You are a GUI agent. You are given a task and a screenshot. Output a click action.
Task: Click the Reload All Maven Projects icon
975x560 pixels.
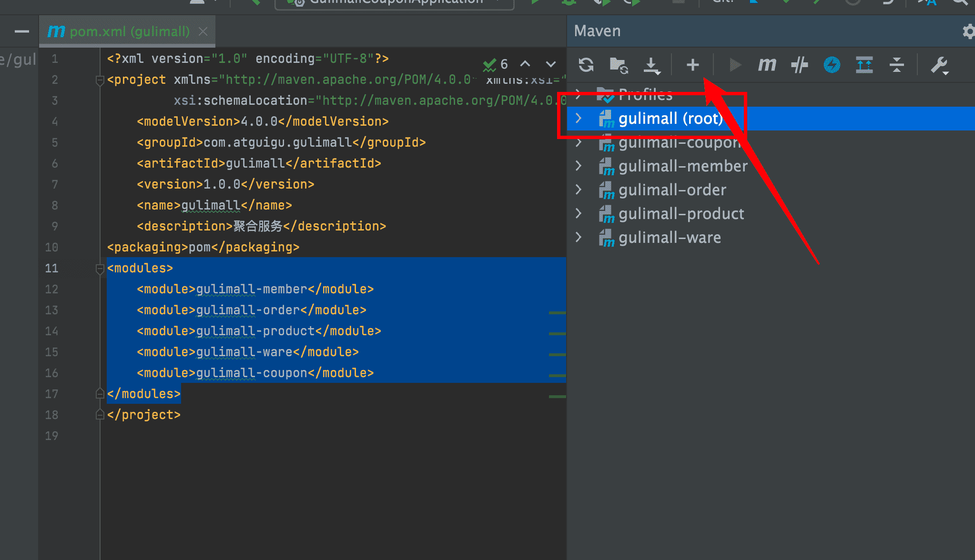586,64
